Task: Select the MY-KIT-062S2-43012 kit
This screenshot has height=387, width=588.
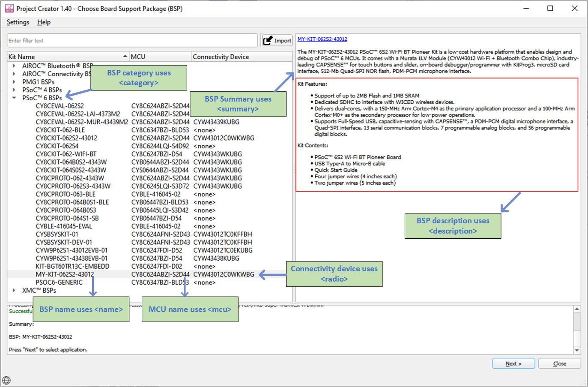Action: tap(65, 274)
